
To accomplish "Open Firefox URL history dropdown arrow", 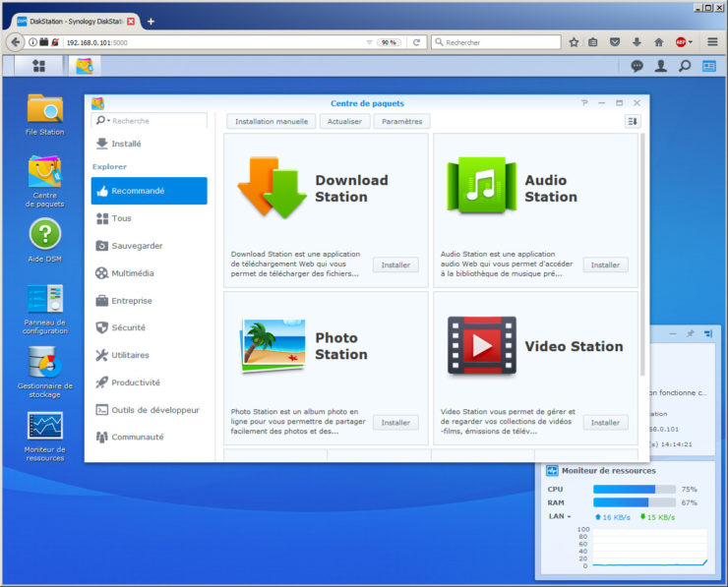I will [x=370, y=42].
